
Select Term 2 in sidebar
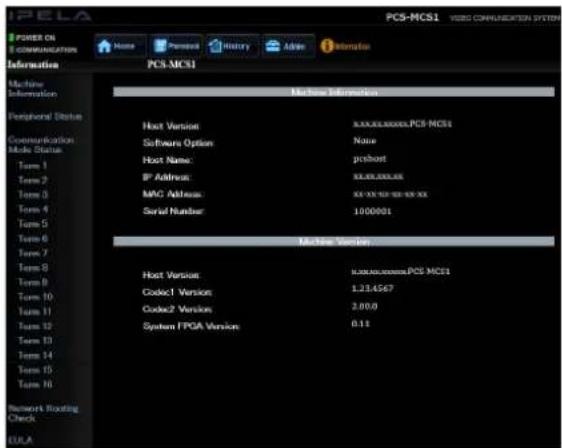click(x=33, y=180)
